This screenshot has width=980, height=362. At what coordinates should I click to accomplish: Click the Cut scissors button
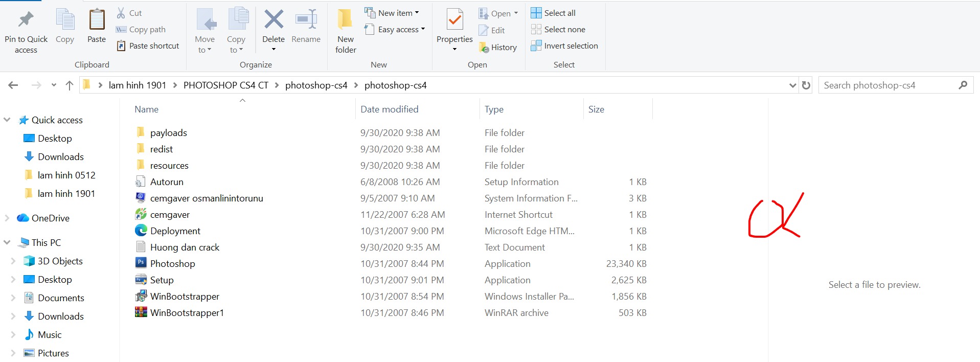pos(129,13)
